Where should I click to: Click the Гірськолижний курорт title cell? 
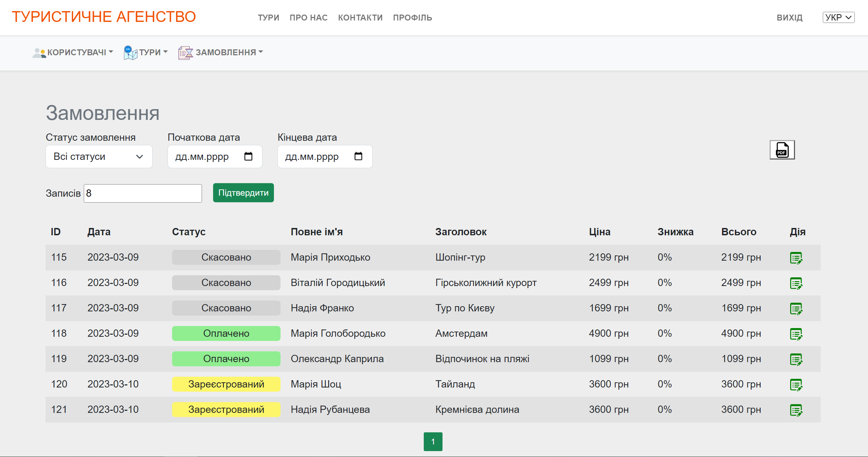tap(486, 283)
